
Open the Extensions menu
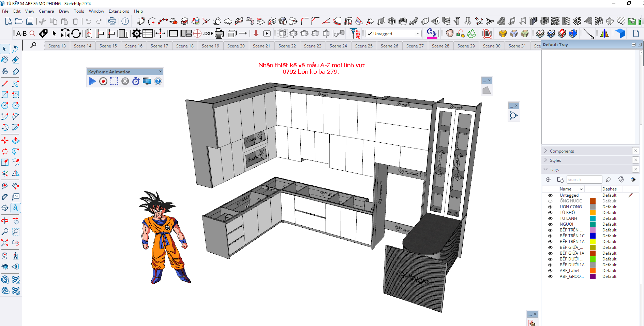119,11
